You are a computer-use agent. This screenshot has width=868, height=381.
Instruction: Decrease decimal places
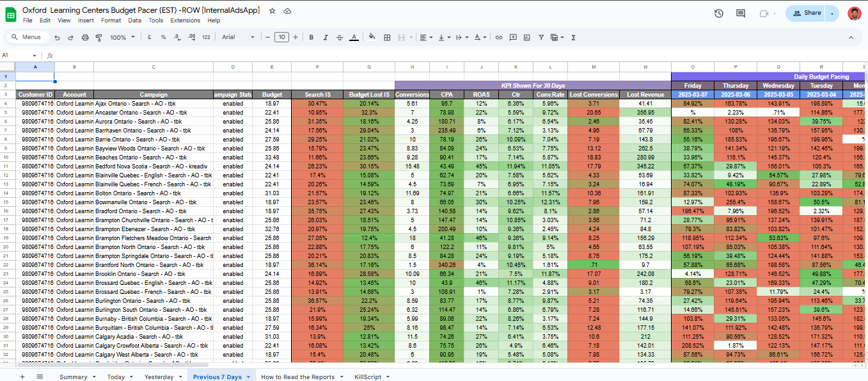pos(177,38)
